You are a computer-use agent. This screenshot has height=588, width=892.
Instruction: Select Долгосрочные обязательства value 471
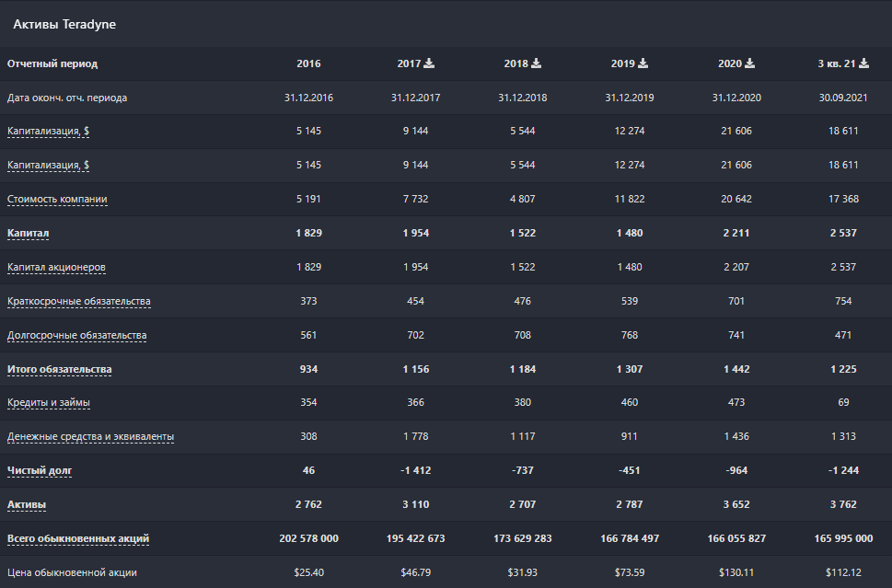pyautogui.click(x=843, y=336)
